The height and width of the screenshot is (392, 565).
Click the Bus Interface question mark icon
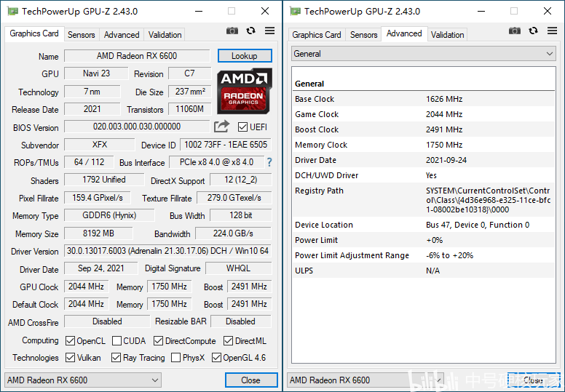tap(269, 162)
